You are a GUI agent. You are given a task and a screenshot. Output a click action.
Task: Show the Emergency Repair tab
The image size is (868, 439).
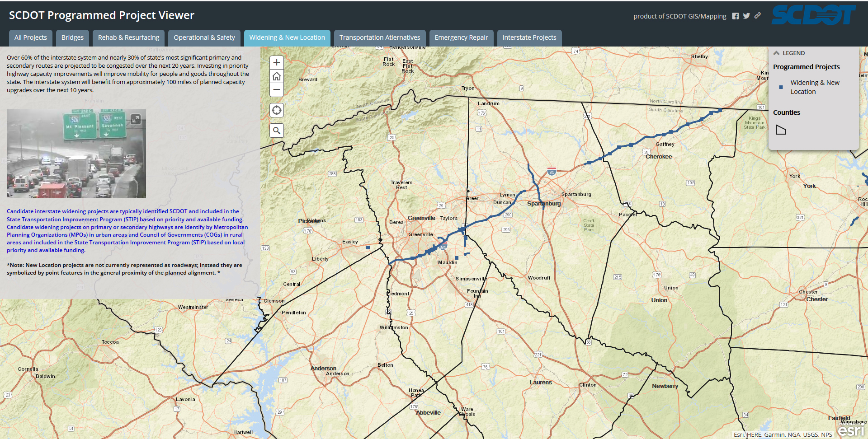[x=461, y=37]
